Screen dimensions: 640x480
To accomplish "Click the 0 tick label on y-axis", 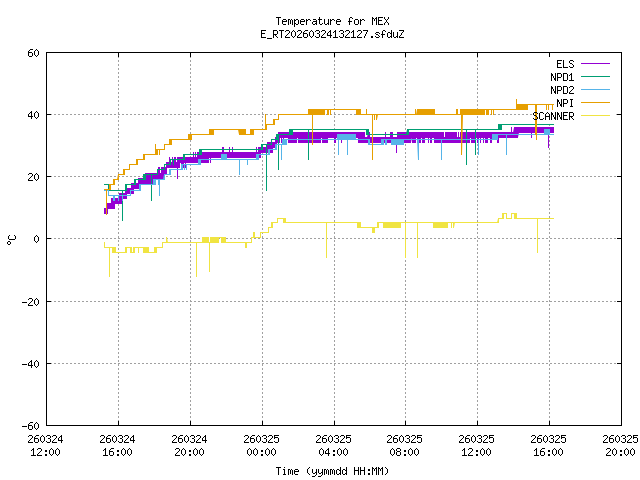I will point(36,239).
